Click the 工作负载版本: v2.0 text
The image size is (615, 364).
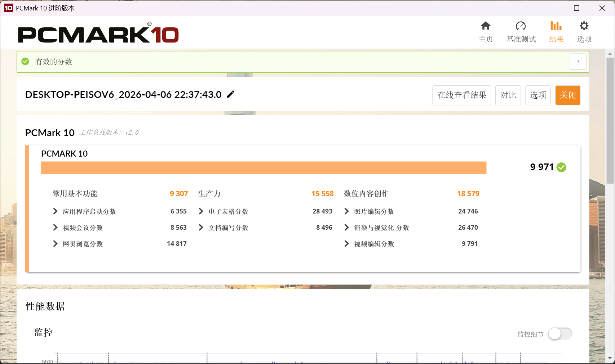[109, 132]
